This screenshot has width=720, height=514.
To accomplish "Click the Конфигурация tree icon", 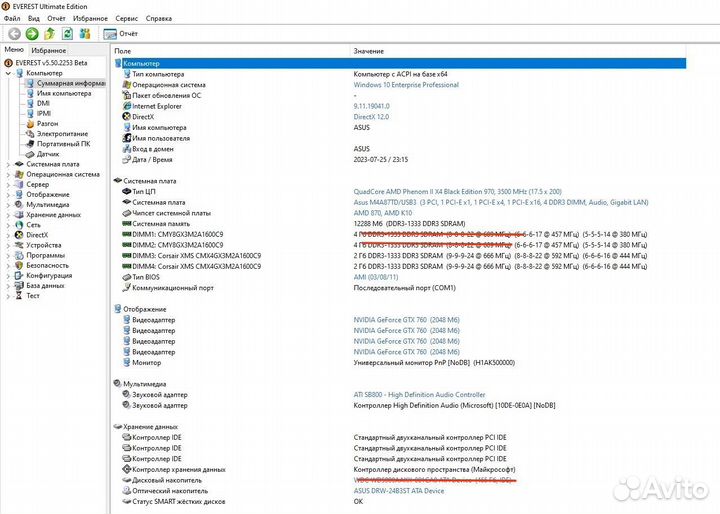I will pos(19,276).
